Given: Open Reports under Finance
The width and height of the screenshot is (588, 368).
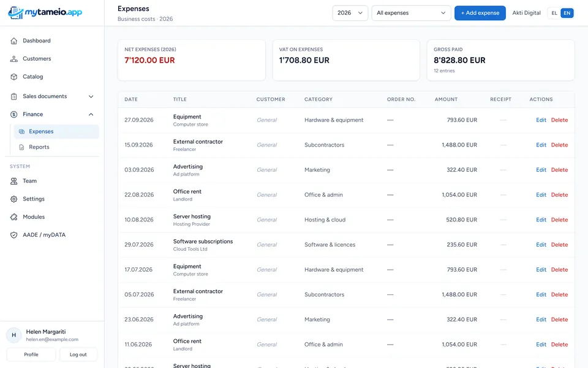Looking at the screenshot, I should (x=56, y=147).
